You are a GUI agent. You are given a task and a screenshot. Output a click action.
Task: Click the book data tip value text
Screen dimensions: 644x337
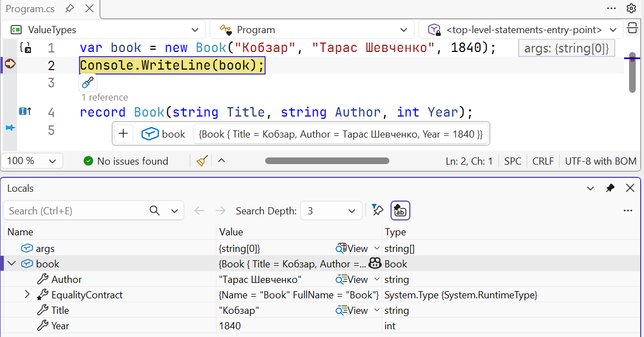[x=340, y=134]
